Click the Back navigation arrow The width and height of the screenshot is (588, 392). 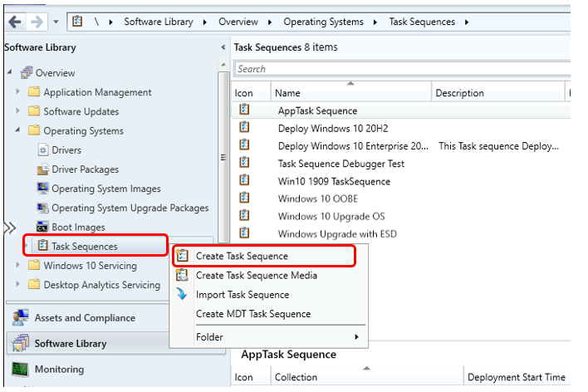pyautogui.click(x=15, y=22)
